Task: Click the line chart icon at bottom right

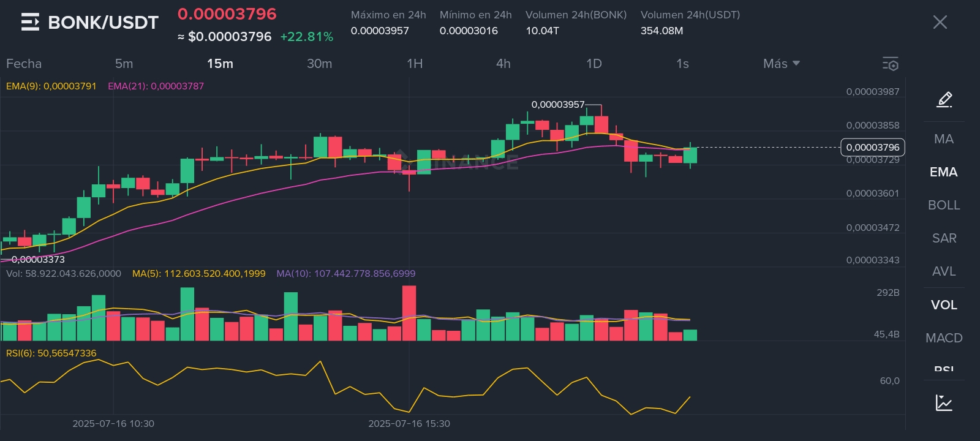Action: (944, 402)
